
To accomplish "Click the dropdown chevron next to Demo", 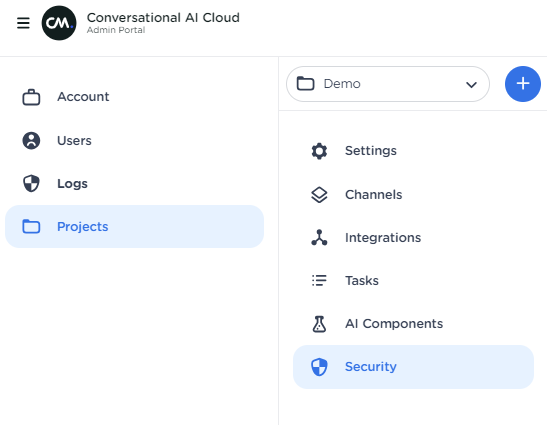I will click(471, 85).
